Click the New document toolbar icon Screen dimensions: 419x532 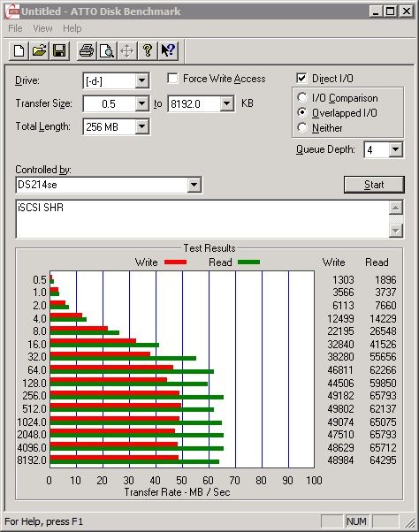tap(19, 51)
